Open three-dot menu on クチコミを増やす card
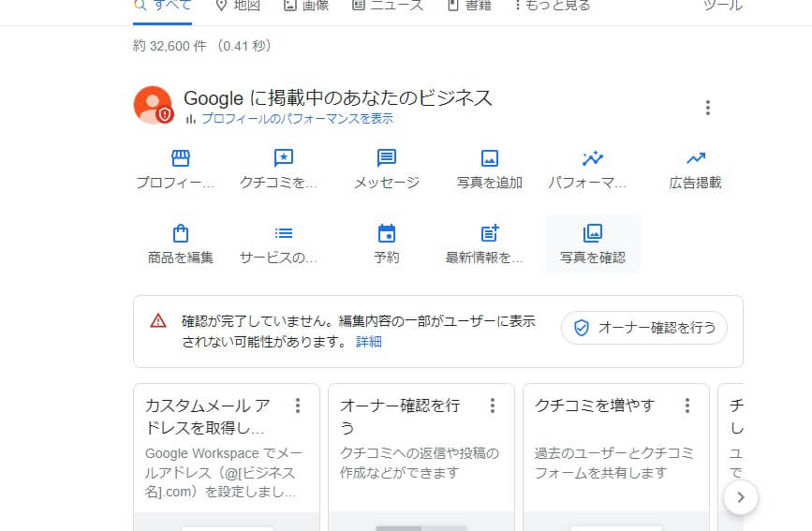This screenshot has width=812, height=531. point(687,406)
